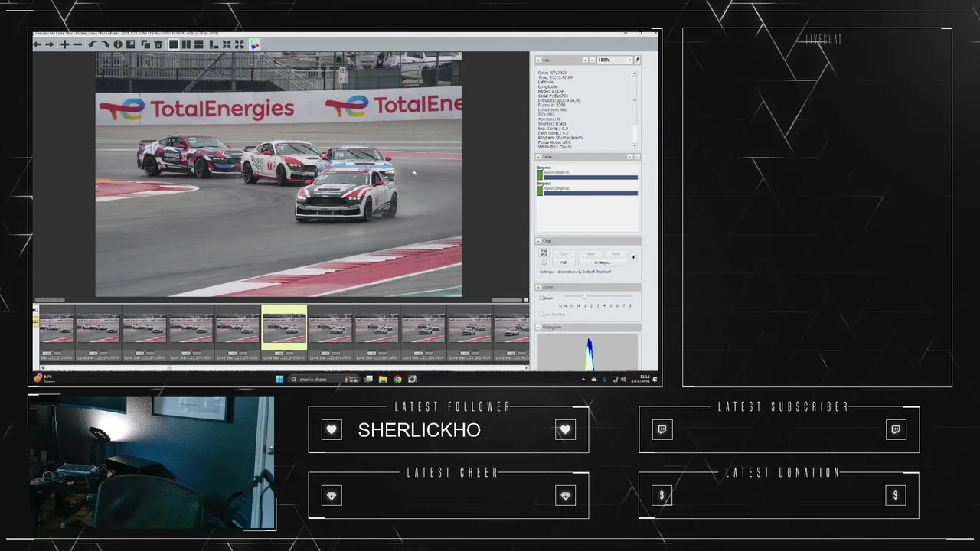Rotate the photo clockwise
Viewport: 980px width, 551px height.
tap(105, 44)
